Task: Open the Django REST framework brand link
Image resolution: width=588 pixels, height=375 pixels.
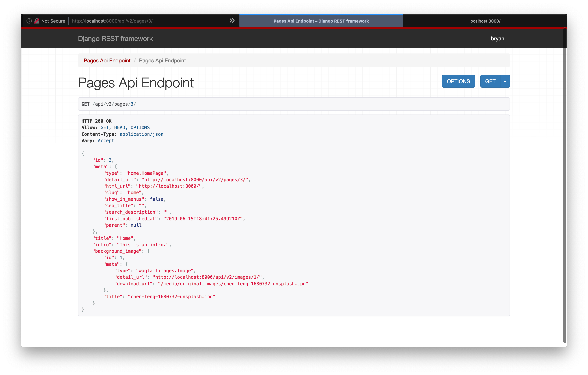Action: coord(115,39)
